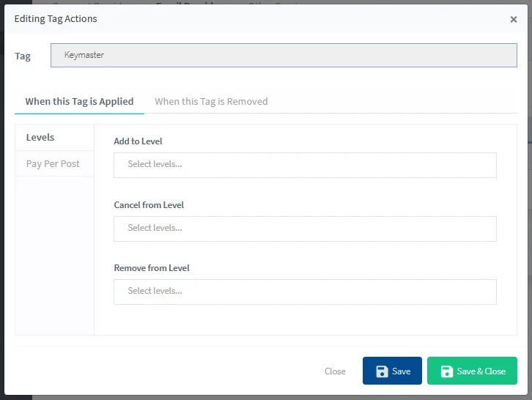Click the Editing Tag Actions title
This screenshot has width=532, height=400.
point(56,19)
